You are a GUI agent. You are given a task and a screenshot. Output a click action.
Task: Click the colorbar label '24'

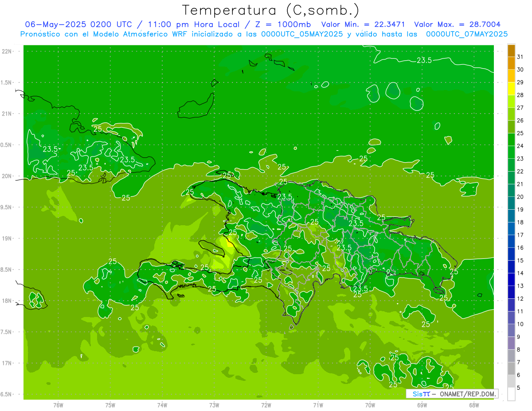pos(520,146)
